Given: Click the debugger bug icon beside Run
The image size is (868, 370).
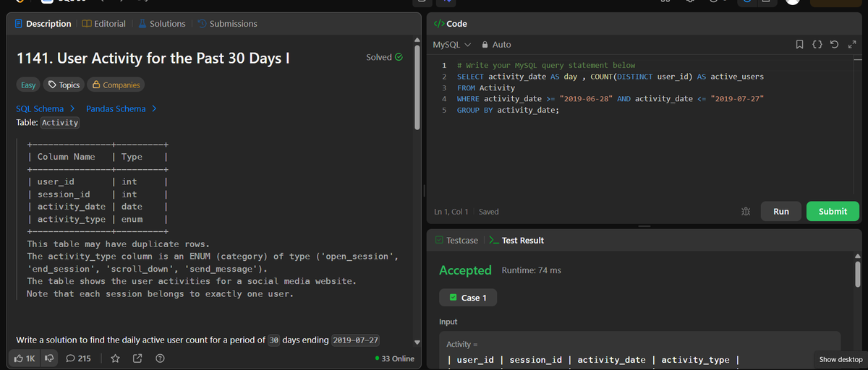Looking at the screenshot, I should tap(745, 212).
